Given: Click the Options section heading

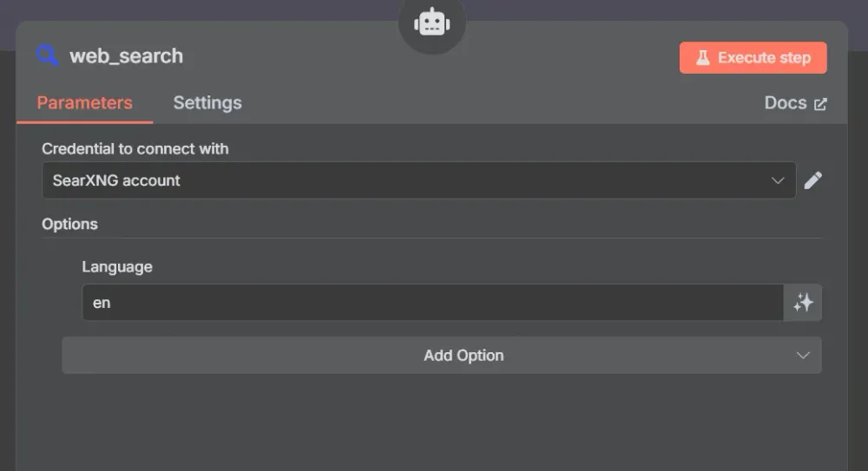Looking at the screenshot, I should 69,224.
